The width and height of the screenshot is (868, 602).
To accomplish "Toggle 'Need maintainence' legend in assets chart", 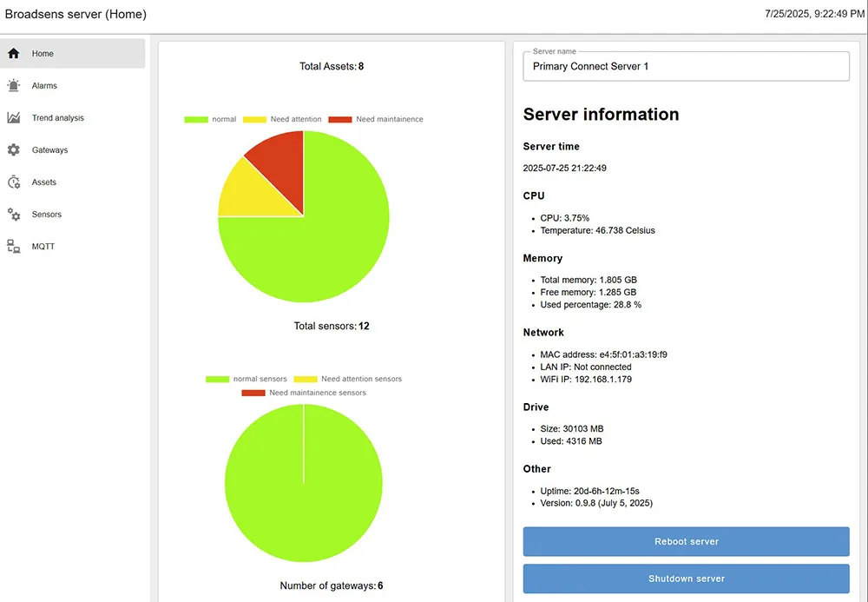I will tap(375, 119).
